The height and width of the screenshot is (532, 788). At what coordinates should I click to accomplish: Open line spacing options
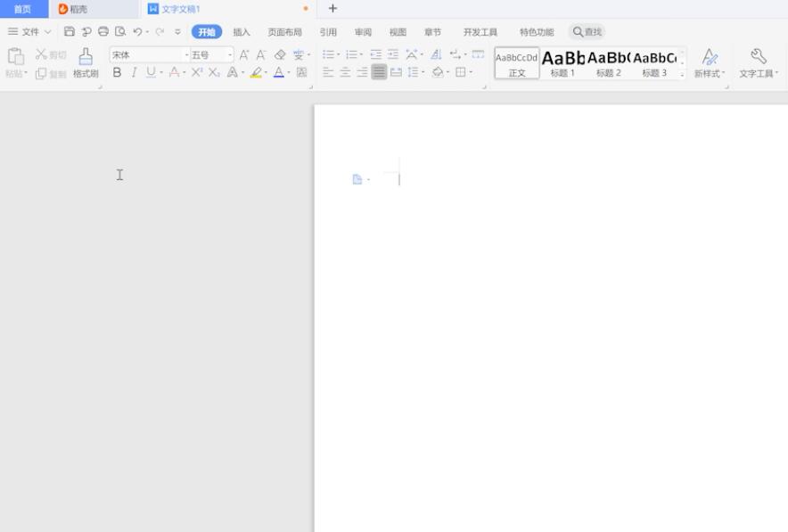413,72
